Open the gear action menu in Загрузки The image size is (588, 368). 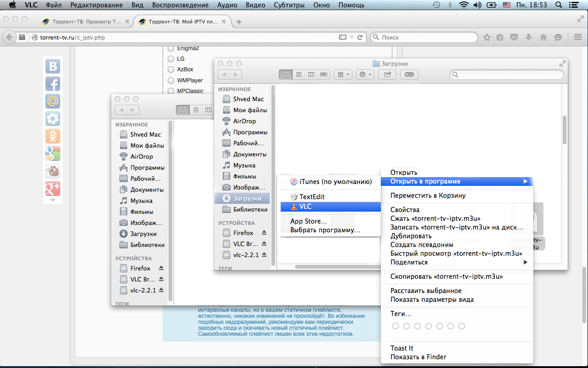tap(365, 74)
